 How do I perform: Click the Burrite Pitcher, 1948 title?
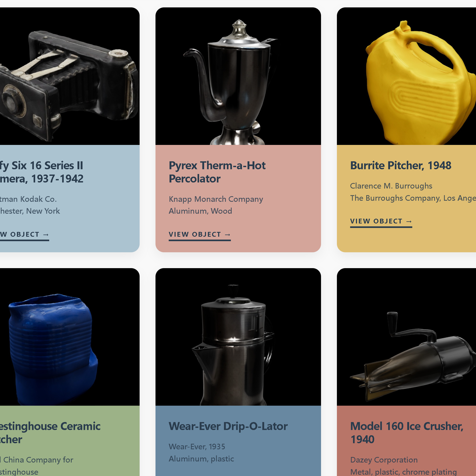point(401,166)
